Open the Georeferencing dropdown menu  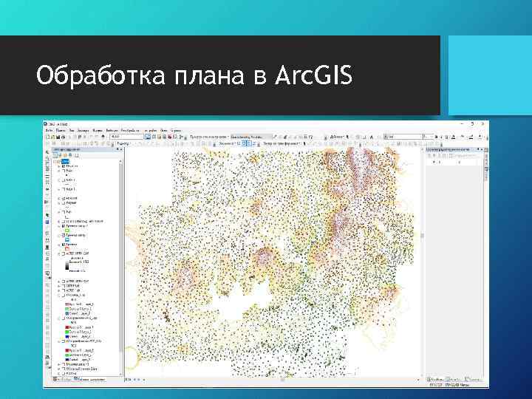(x=209, y=137)
